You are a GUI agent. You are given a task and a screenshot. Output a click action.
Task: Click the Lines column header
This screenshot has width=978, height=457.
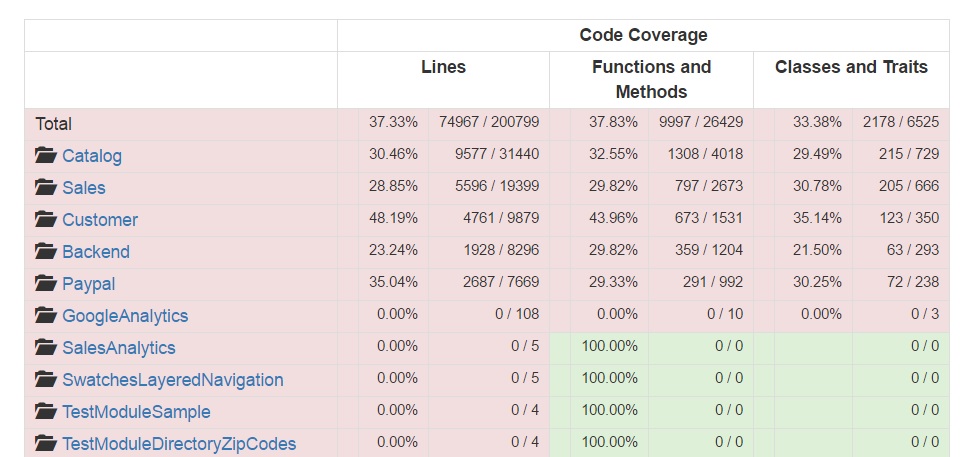(x=443, y=68)
